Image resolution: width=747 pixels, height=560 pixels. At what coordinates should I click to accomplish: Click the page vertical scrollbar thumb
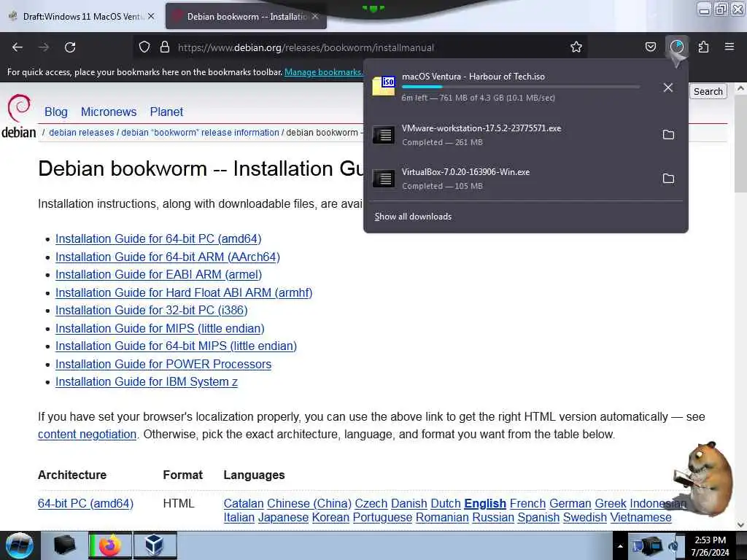pyautogui.click(x=740, y=144)
